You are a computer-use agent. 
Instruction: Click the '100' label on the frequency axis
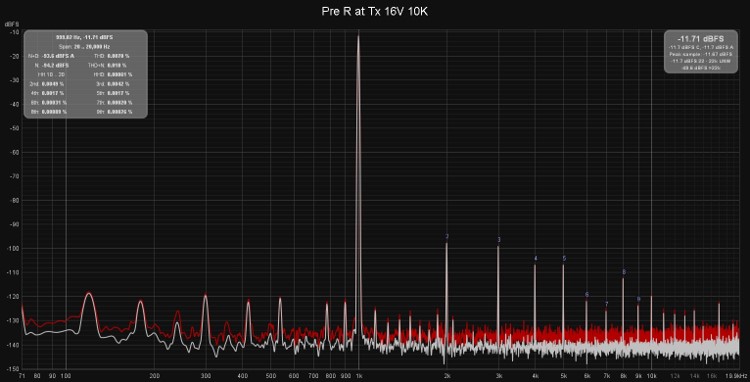click(x=66, y=375)
